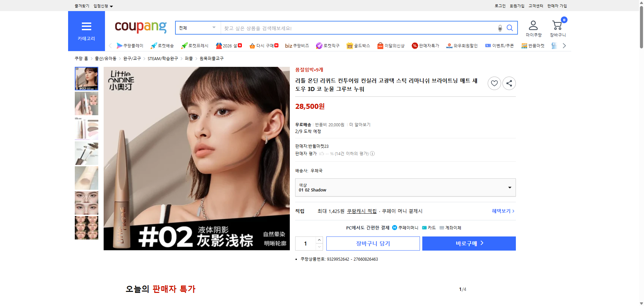The height and width of the screenshot is (306, 644).
Task: Click the 로그인 menu item
Action: click(499, 6)
